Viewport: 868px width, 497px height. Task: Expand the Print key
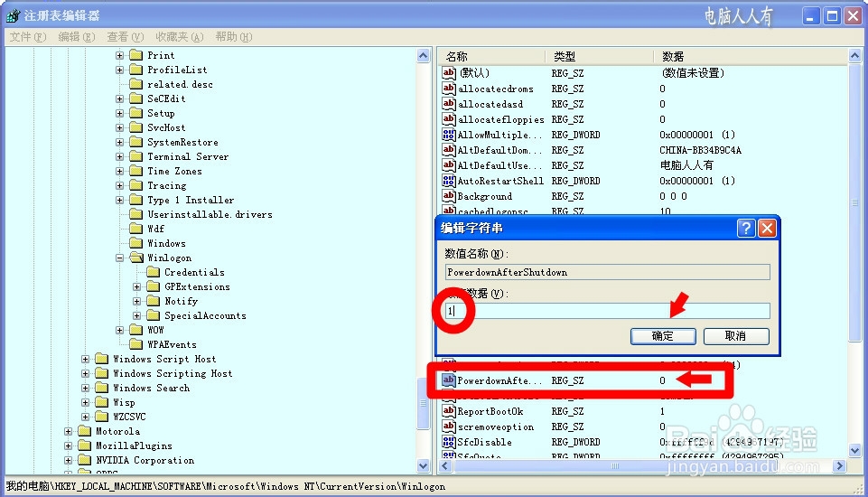(x=119, y=55)
